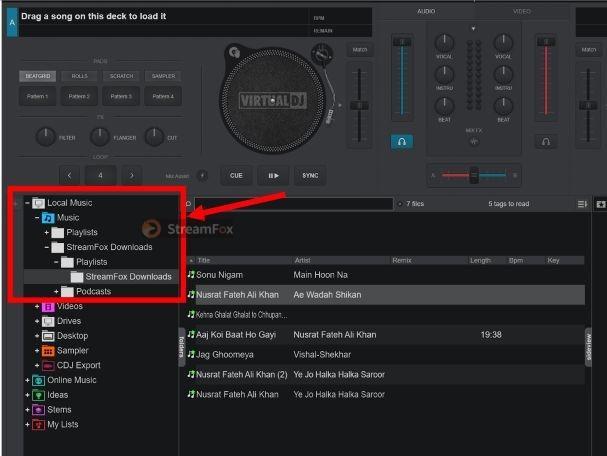Viewport: 607px width, 456px height.
Task: Expand the Playlists folder under Music
Action: 46,232
